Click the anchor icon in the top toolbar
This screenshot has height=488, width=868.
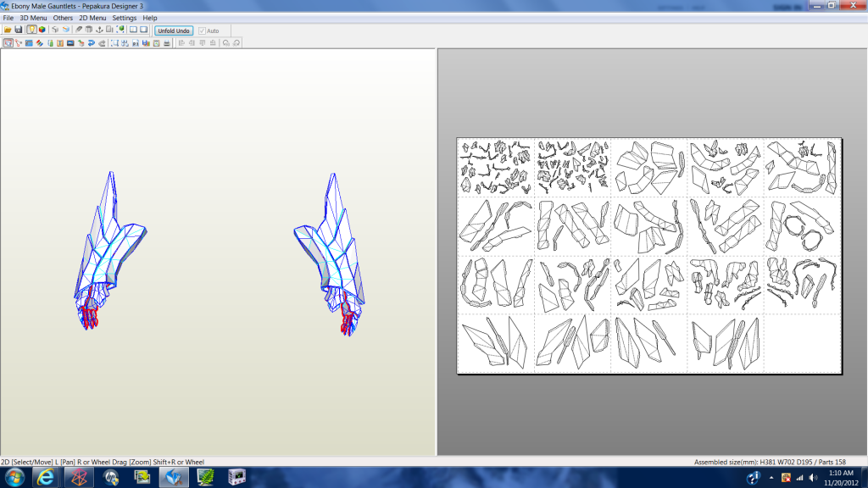pos(100,30)
